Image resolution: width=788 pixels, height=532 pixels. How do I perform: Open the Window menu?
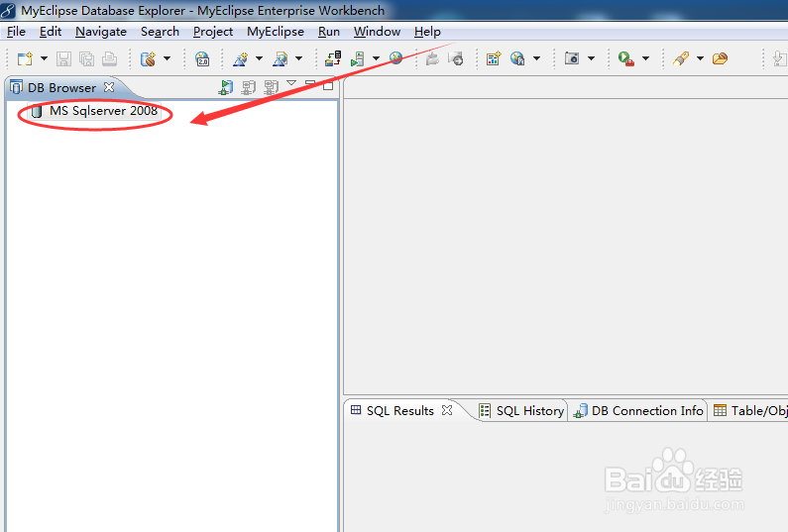point(377,32)
